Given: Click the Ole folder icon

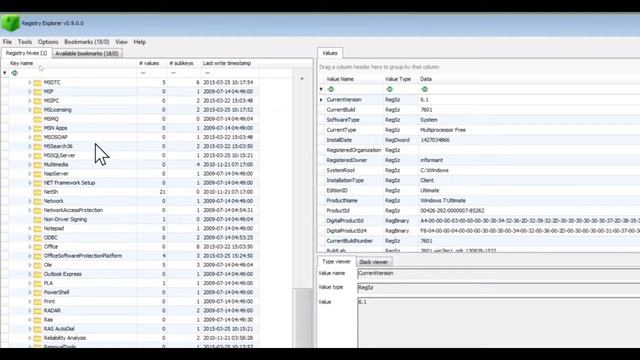Looking at the screenshot, I should 38,265.
